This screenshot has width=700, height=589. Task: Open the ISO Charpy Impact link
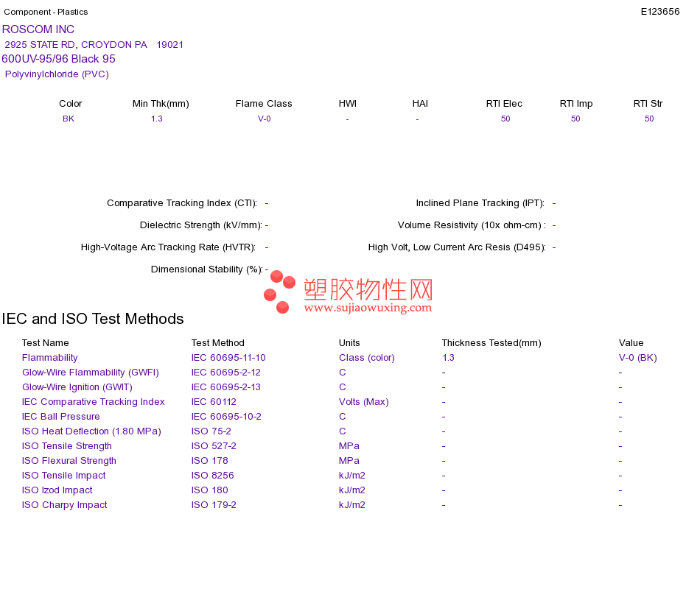[x=65, y=504]
